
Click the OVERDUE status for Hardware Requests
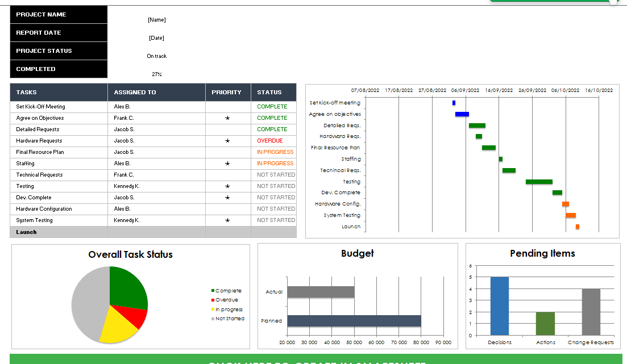(x=270, y=141)
